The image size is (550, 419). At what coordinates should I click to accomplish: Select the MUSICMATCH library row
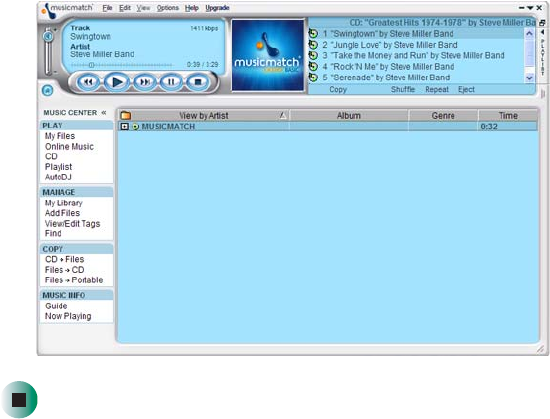pyautogui.click(x=328, y=127)
